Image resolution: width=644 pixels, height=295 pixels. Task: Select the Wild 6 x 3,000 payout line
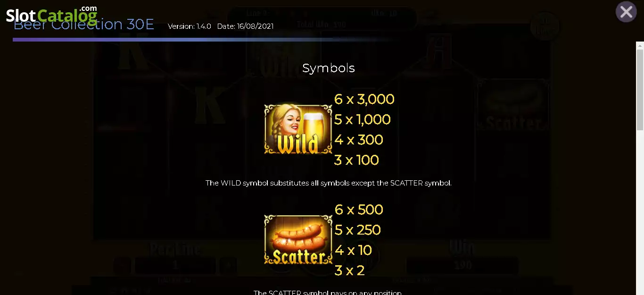click(364, 99)
